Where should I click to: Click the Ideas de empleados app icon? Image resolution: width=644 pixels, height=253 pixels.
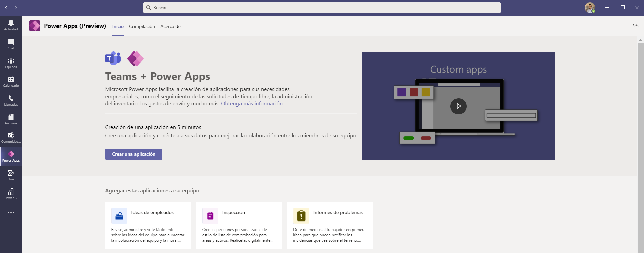coord(119,216)
